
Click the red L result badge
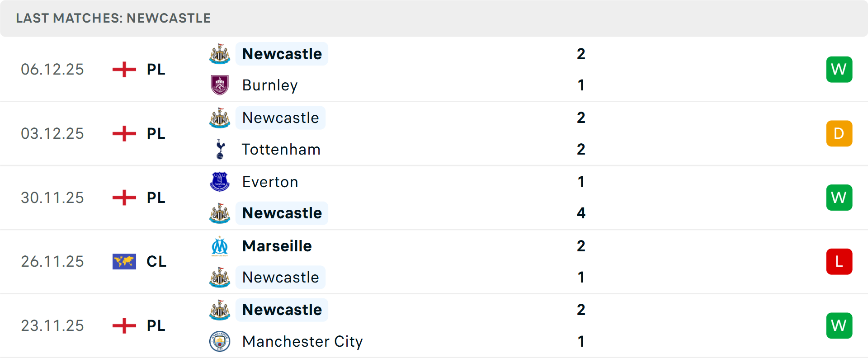click(x=839, y=261)
